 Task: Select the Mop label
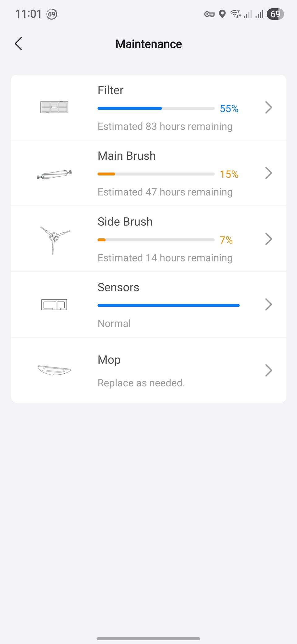[x=109, y=360]
